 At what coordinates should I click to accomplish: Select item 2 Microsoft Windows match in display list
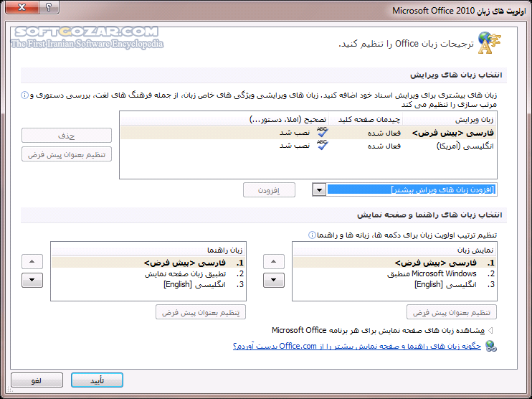coord(394,273)
